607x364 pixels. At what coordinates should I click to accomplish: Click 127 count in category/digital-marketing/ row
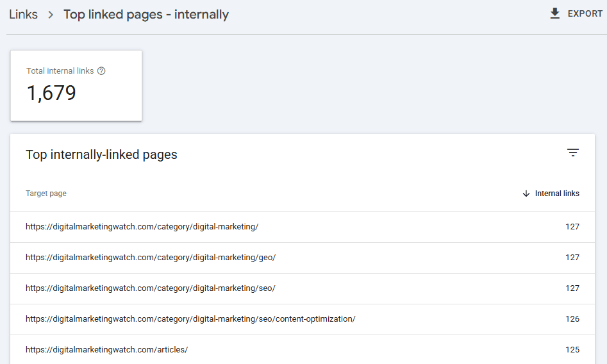click(x=572, y=226)
